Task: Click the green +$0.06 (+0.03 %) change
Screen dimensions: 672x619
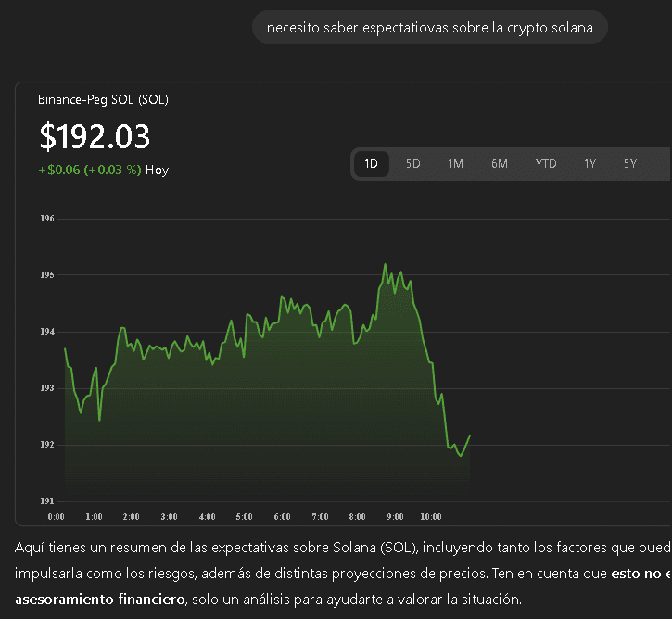Action: (x=90, y=170)
